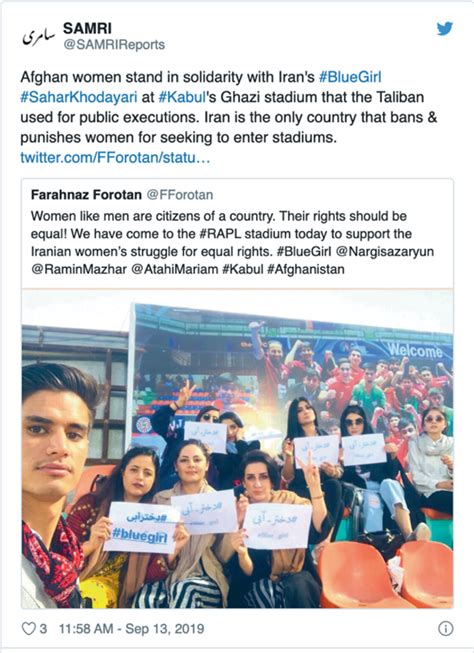The height and width of the screenshot is (653, 474).
Task: Click the Twitter bird logo
Action: pyautogui.click(x=444, y=29)
